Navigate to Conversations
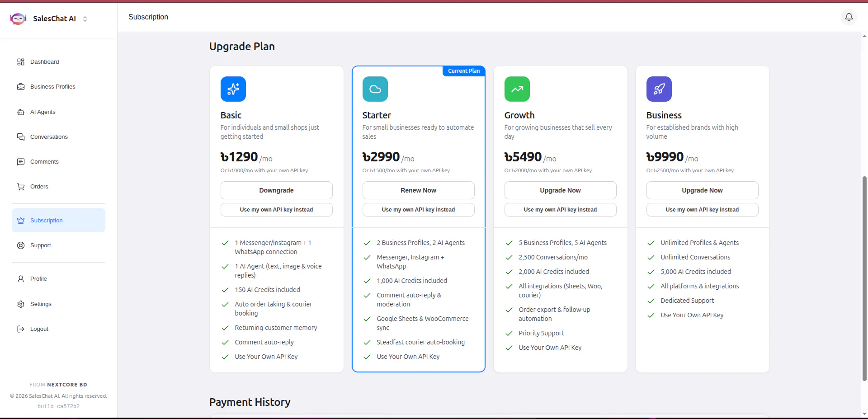 58,137
